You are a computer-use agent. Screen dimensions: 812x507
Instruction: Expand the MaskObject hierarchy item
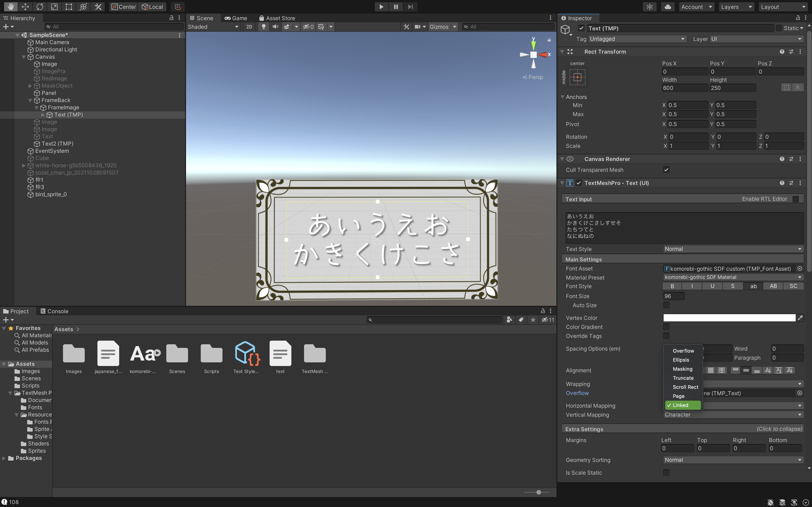(x=30, y=86)
